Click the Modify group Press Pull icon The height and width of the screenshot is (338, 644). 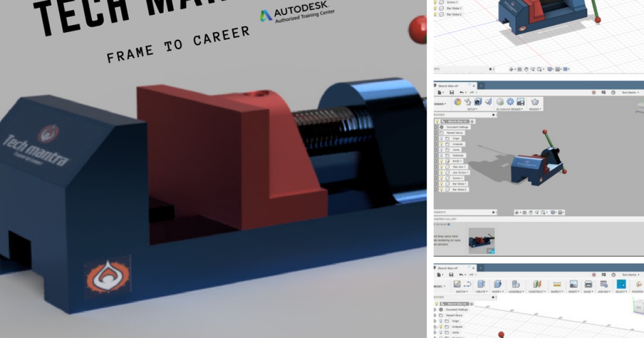click(497, 283)
